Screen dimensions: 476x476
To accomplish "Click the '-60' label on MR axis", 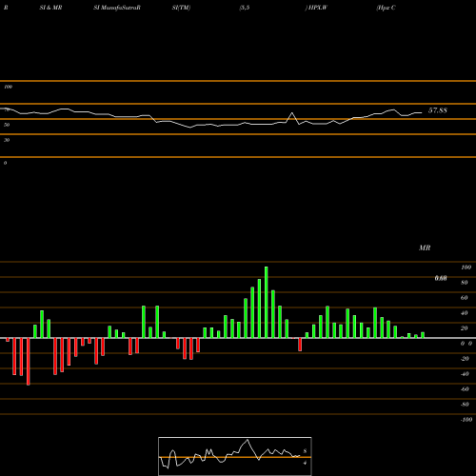I will coord(465,389).
